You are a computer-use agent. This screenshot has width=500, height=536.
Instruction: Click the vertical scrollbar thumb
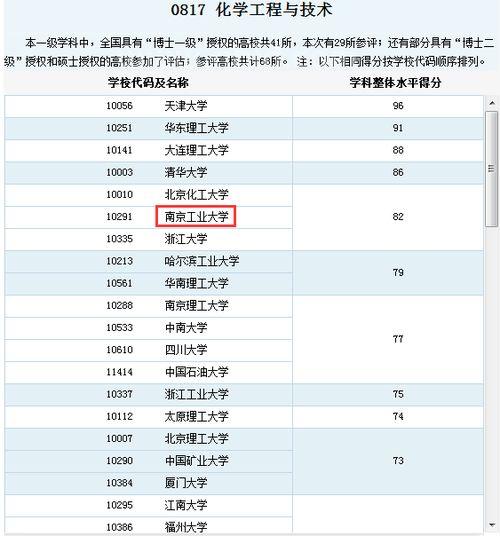click(x=491, y=169)
